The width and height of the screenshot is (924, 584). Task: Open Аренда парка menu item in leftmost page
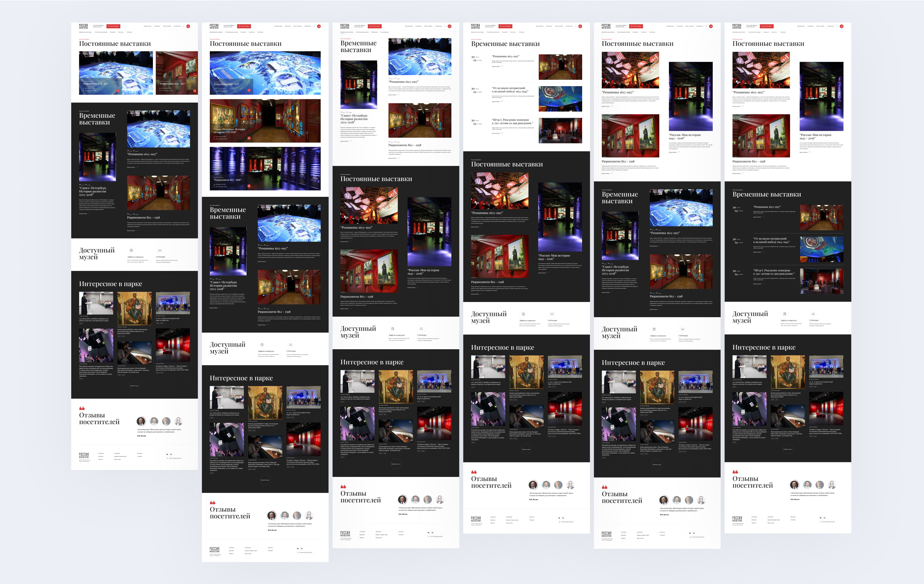[147, 26]
